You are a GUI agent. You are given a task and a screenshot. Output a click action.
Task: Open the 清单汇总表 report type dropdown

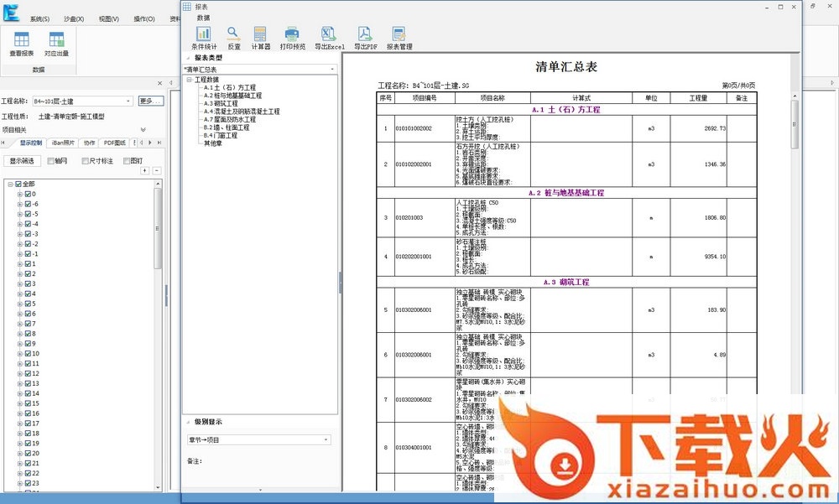[260, 69]
